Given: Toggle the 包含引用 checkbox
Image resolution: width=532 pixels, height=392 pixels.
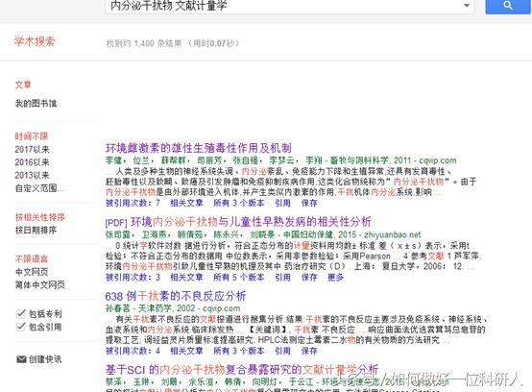Looking at the screenshot, I should (x=21, y=327).
